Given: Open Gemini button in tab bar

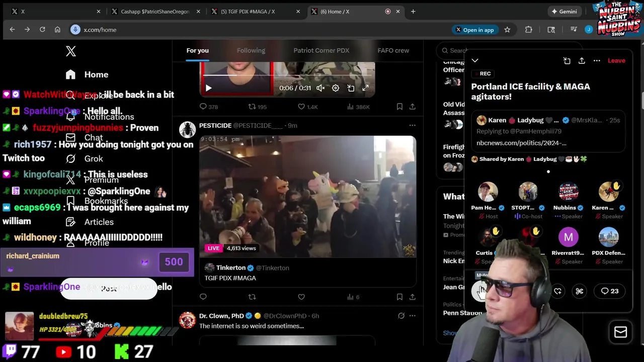Looking at the screenshot, I should pyautogui.click(x=564, y=12).
